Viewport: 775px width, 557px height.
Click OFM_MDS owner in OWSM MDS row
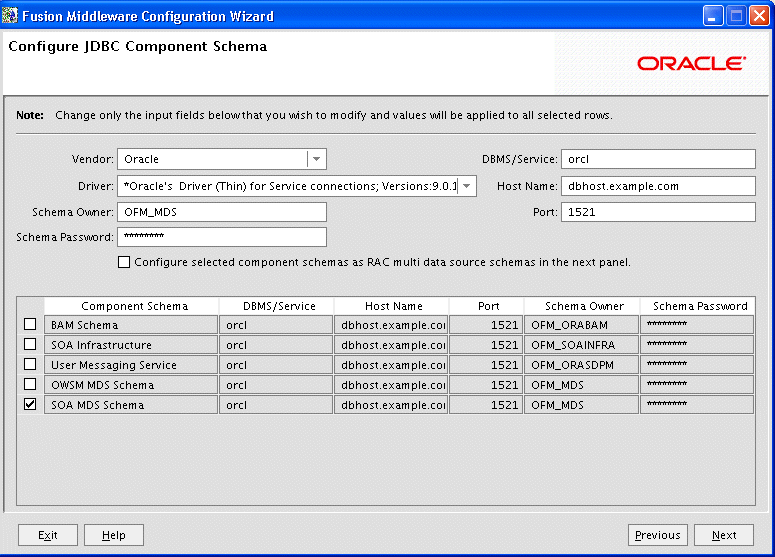(x=582, y=385)
